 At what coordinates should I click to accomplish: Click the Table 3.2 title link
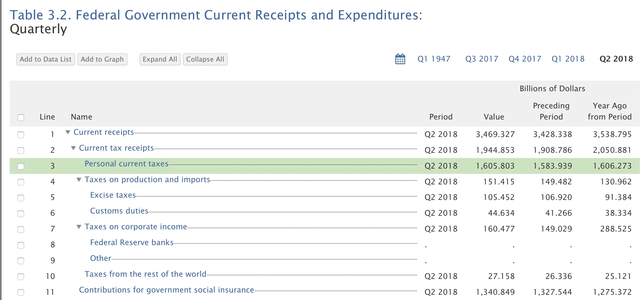pyautogui.click(x=216, y=15)
